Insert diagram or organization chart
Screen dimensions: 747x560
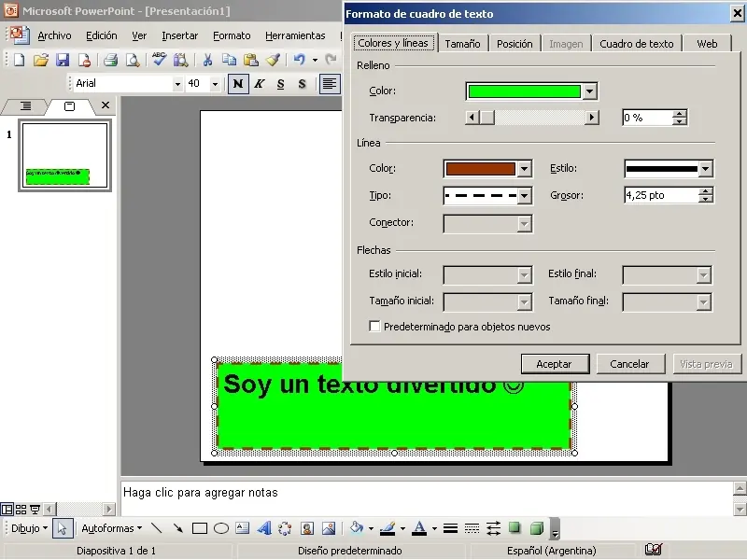(x=285, y=528)
